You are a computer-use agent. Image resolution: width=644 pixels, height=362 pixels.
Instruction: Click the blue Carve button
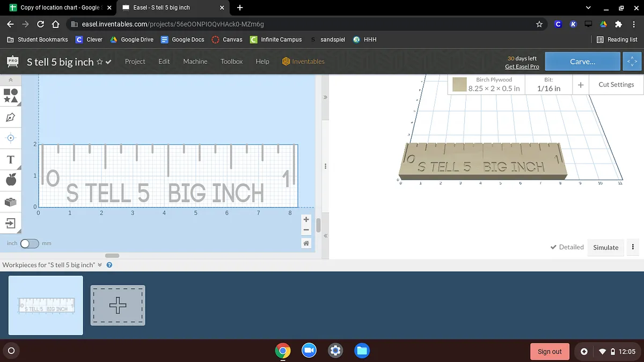coord(582,62)
